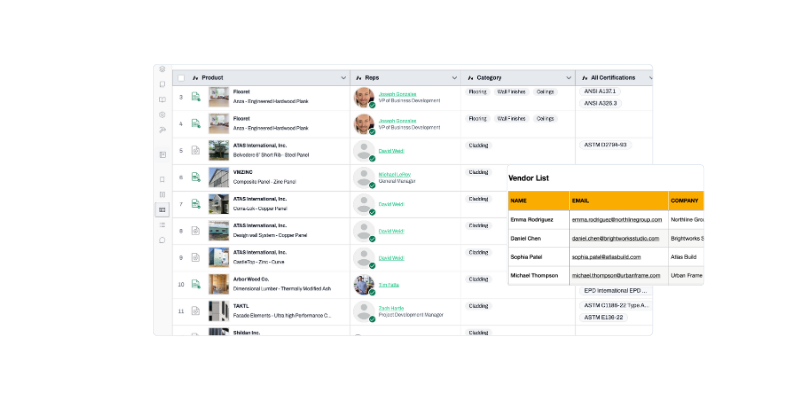Tick the select-all checkbox in Product header

[181, 78]
